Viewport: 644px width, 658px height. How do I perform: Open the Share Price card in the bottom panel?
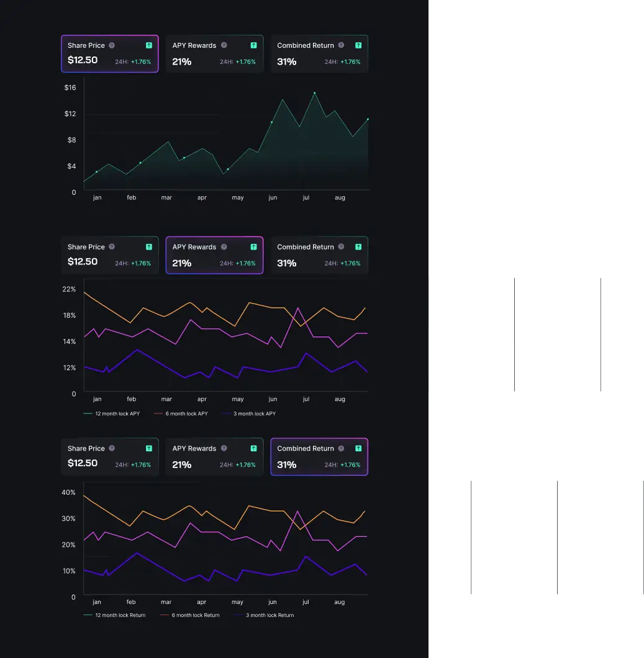coord(109,457)
